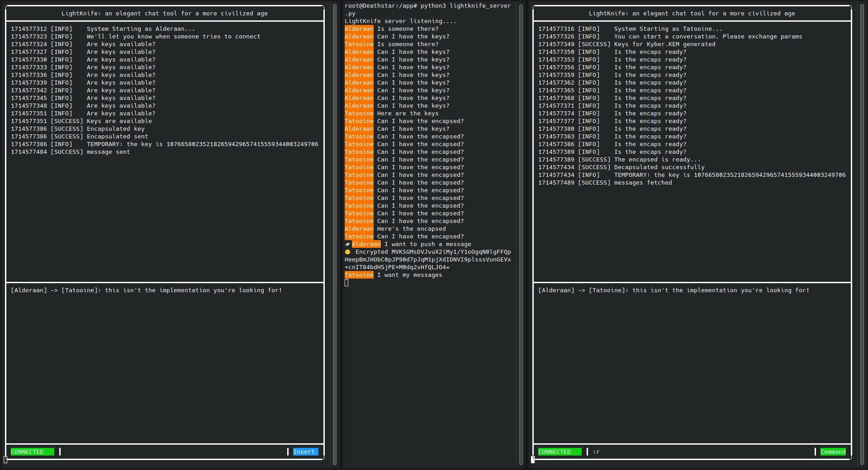Focus the Alderaan pane message input field
Image resolution: width=868 pixels, height=470 pixels.
[174, 451]
